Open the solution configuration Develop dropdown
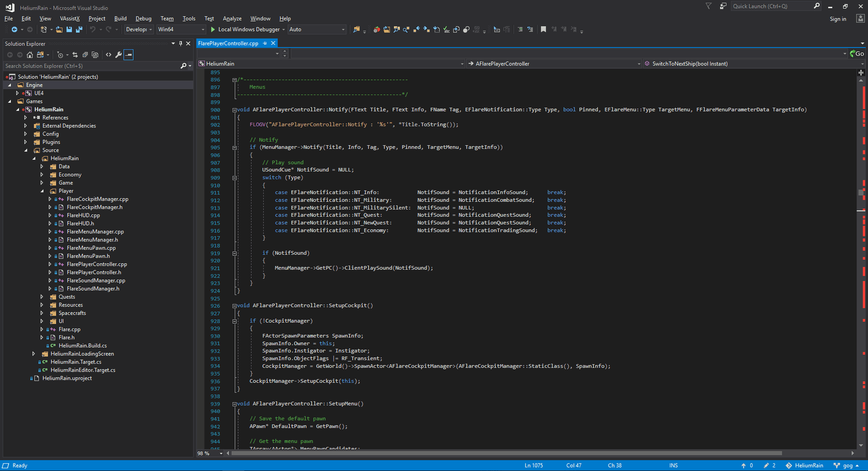 pyautogui.click(x=139, y=29)
